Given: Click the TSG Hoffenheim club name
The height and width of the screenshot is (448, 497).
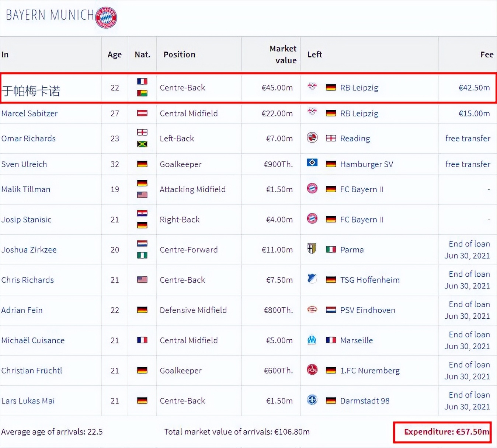Looking at the screenshot, I should pos(370,280).
